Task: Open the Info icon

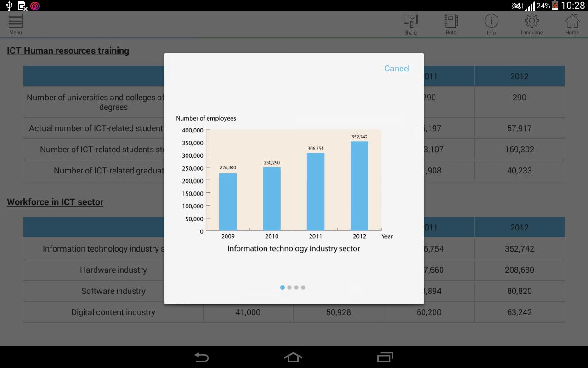Action: click(492, 24)
